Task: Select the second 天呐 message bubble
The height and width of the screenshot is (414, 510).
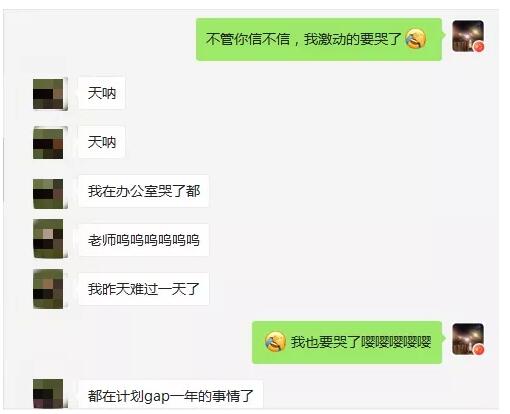Action: pyautogui.click(x=102, y=142)
